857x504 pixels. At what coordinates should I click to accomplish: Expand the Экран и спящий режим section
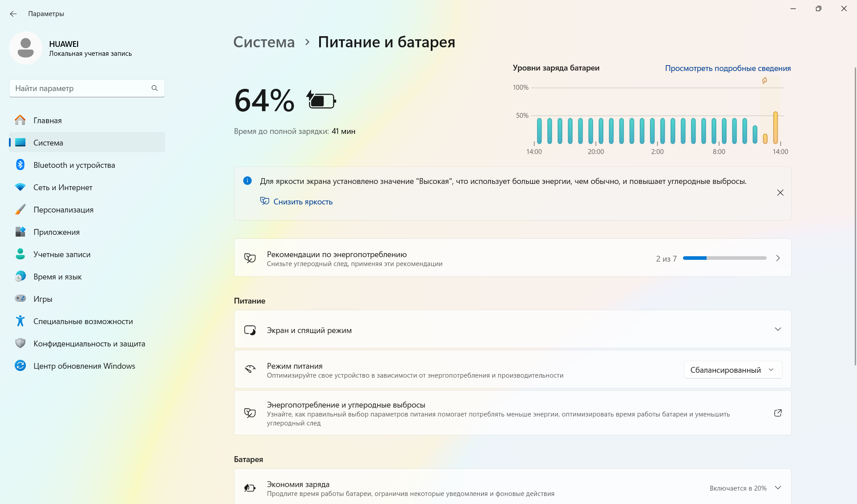pos(778,329)
